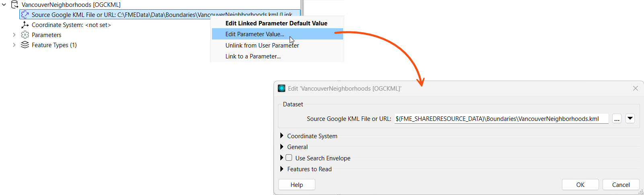Close the Edit VancouverNeighborhoods dialog
Viewport: 644px width, 195px height.
[x=635, y=88]
